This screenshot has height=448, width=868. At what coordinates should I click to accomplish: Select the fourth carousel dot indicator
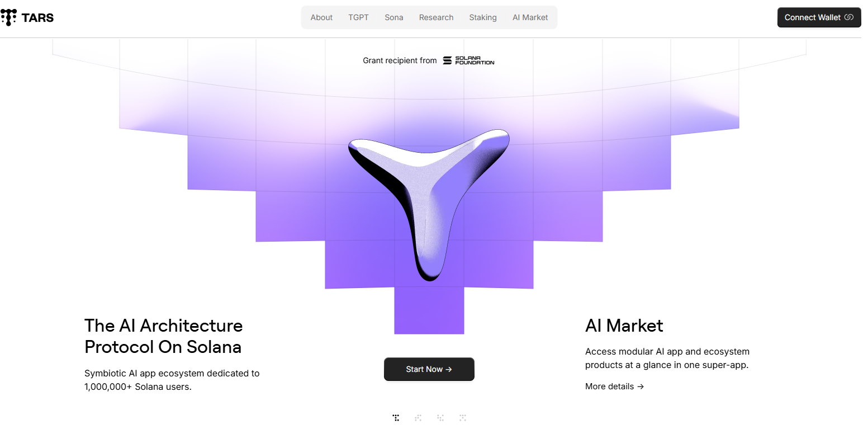point(463,418)
